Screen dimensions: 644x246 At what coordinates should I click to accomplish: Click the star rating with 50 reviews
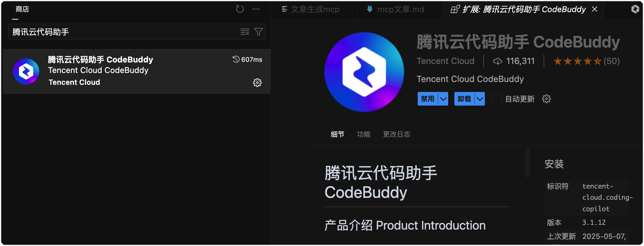point(586,61)
